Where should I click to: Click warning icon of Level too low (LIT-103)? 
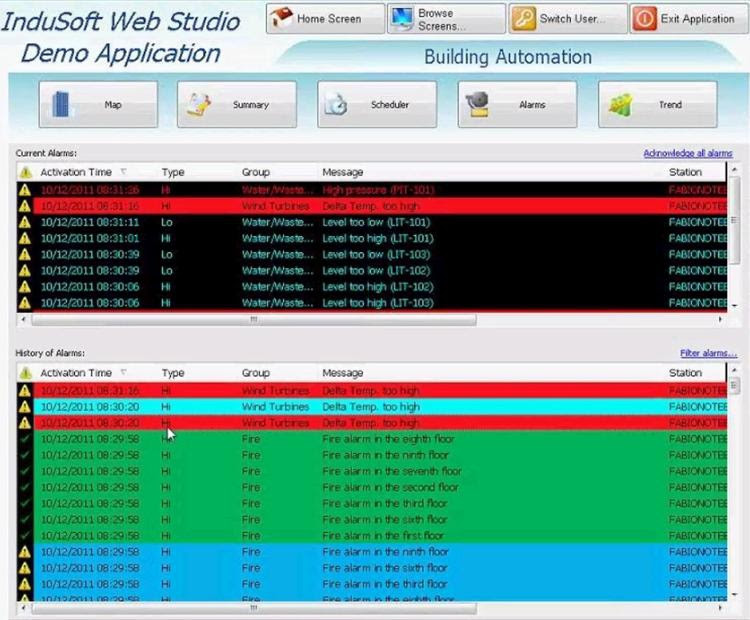pyautogui.click(x=25, y=255)
